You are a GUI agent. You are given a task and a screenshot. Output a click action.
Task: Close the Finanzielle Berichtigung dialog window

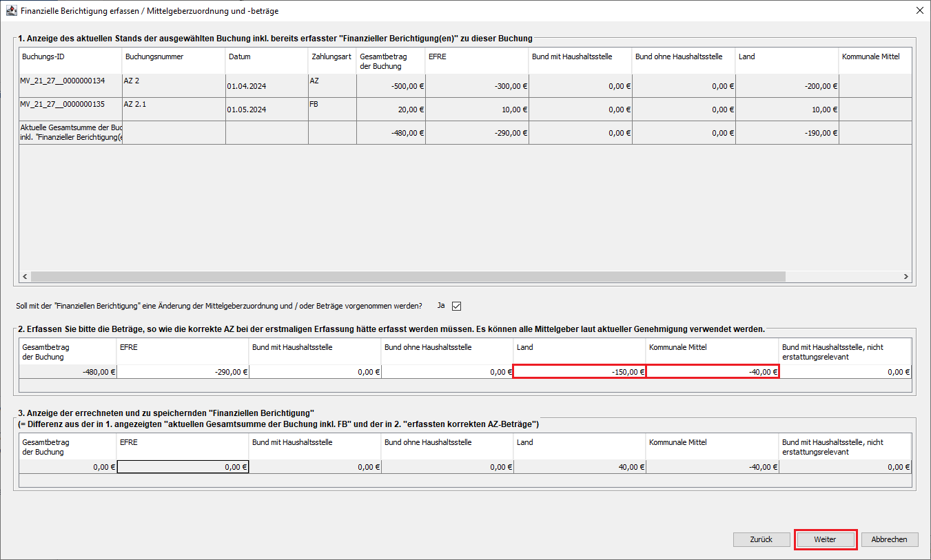(x=919, y=11)
